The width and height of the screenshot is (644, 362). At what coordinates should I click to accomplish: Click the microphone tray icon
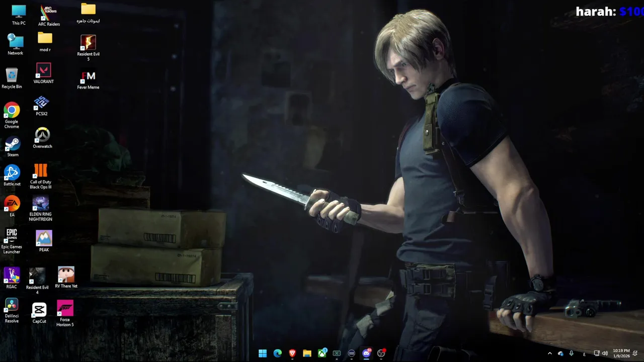click(571, 353)
